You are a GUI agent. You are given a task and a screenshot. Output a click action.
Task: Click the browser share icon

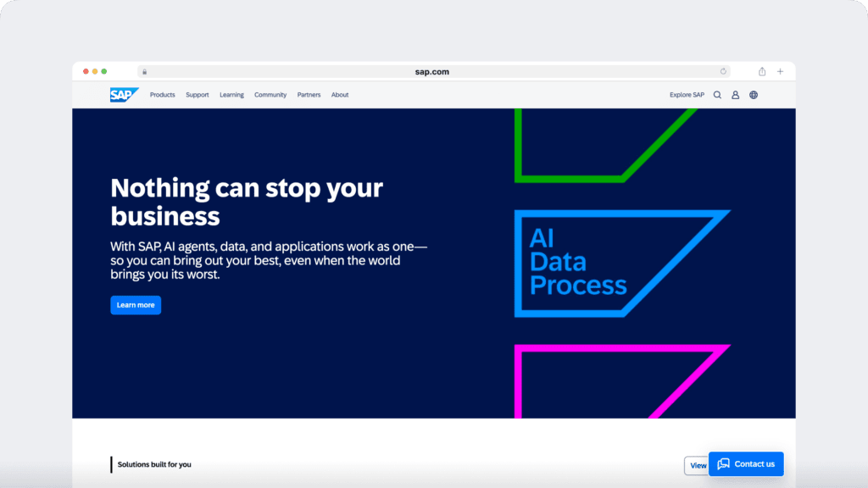coord(761,71)
